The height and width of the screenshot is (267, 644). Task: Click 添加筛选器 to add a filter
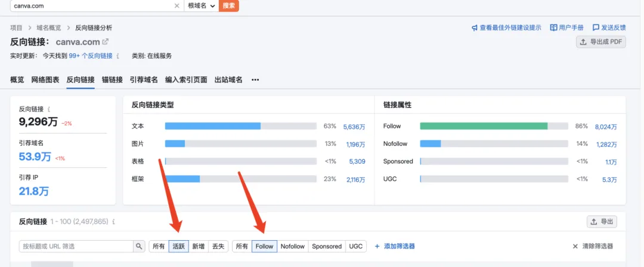click(395, 247)
